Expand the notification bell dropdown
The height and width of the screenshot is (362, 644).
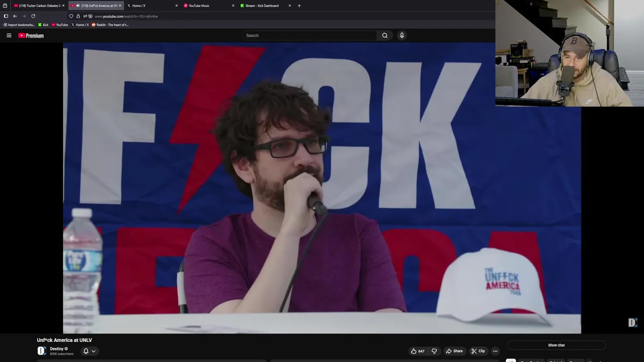click(89, 351)
